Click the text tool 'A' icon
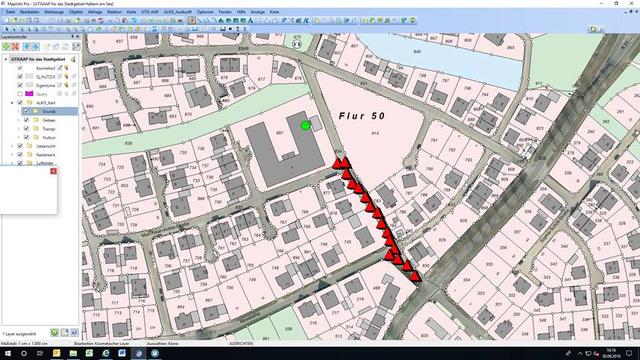The image size is (640, 360). point(250,20)
